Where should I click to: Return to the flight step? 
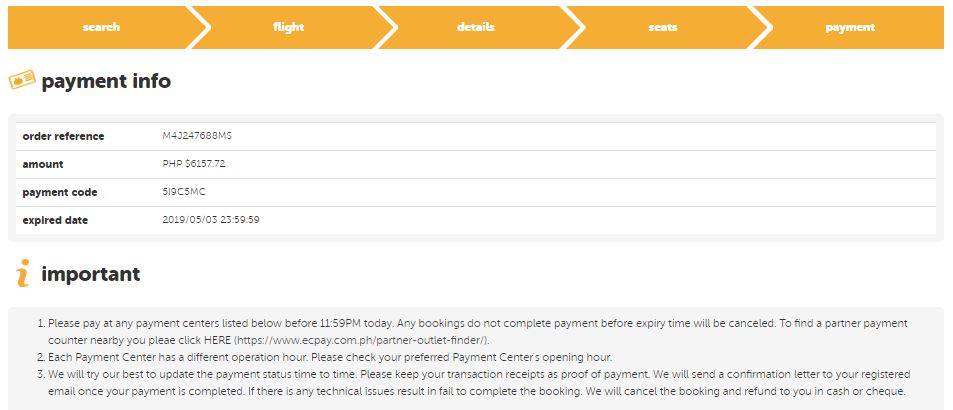pyautogui.click(x=288, y=28)
